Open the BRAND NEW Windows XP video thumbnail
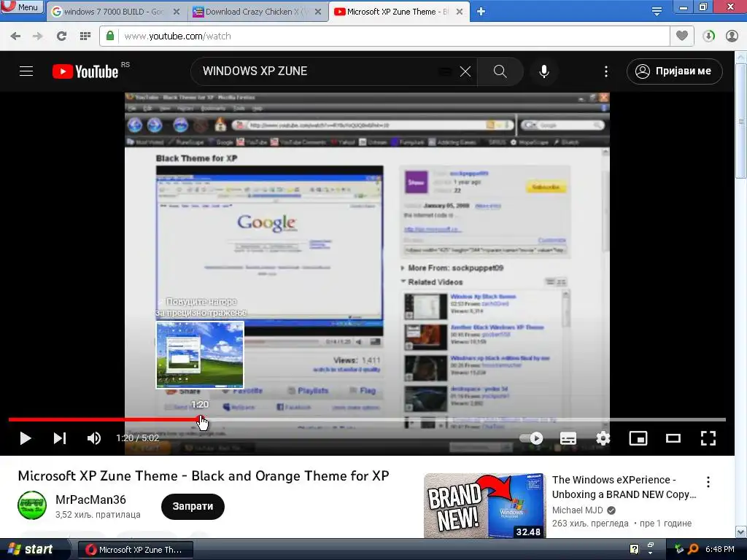 [x=484, y=506]
